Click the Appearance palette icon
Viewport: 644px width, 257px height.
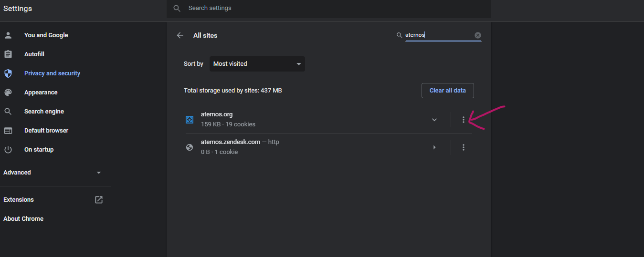[8, 93]
